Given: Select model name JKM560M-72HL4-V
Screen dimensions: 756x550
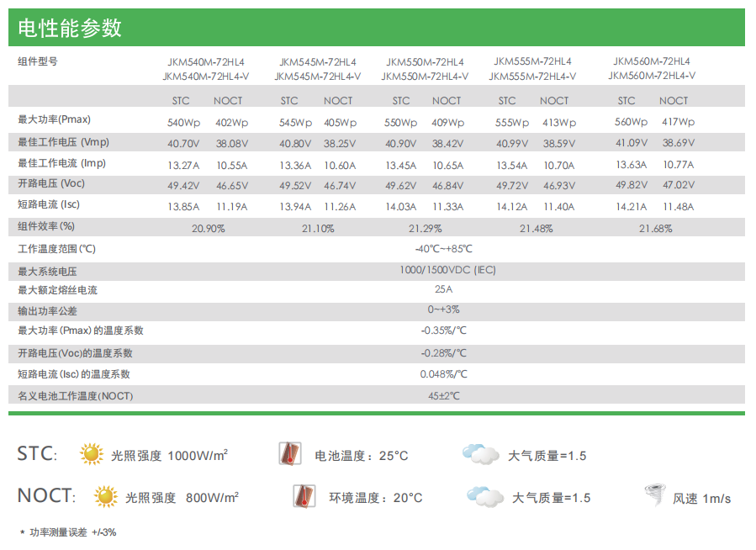Looking at the screenshot, I should [652, 76].
